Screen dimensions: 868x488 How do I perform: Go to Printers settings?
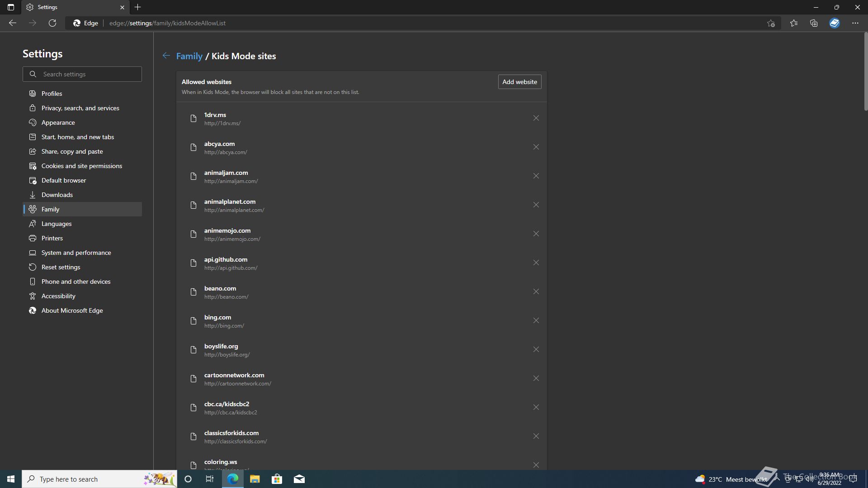[82, 238]
